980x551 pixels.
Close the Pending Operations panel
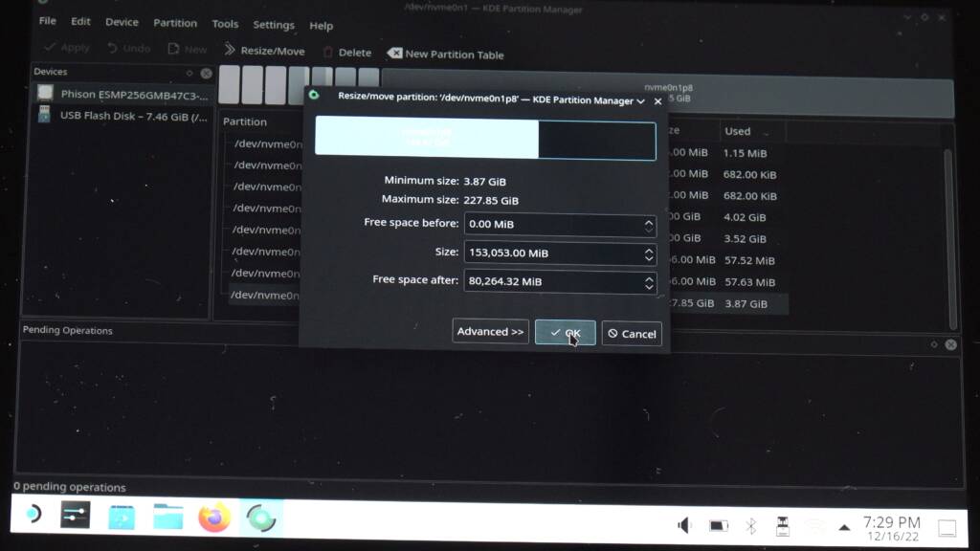click(x=950, y=344)
